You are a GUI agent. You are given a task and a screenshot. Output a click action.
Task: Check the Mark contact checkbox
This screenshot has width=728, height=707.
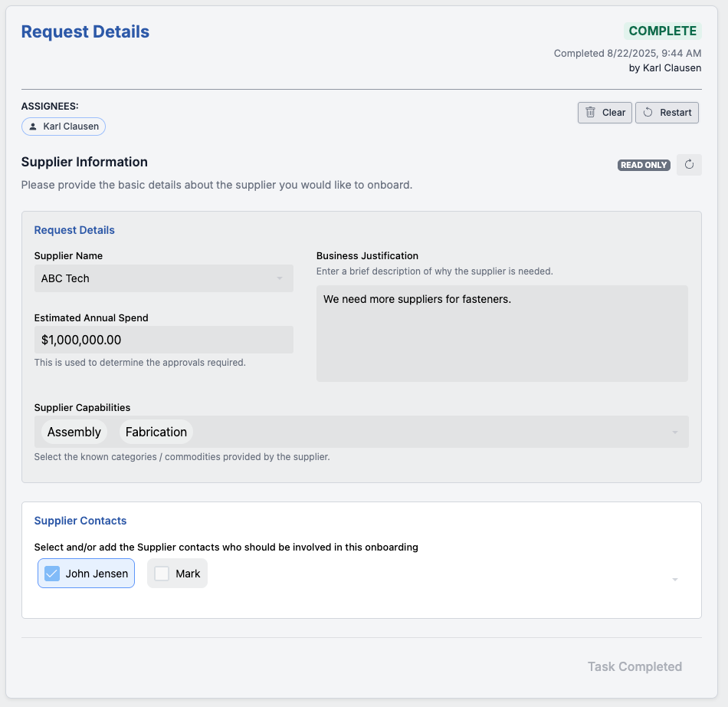point(162,574)
